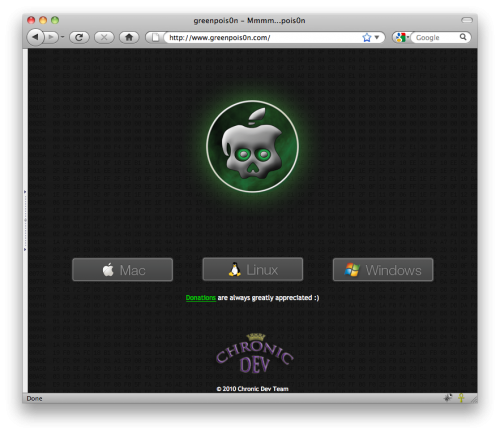Click the search magnifier icon
The width and height of the screenshot is (500, 434).
point(463,37)
